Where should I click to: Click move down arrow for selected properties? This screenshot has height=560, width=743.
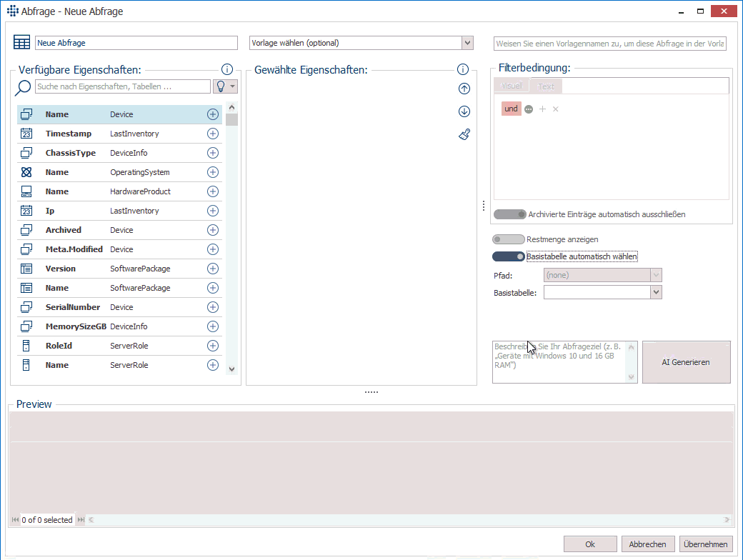(464, 111)
